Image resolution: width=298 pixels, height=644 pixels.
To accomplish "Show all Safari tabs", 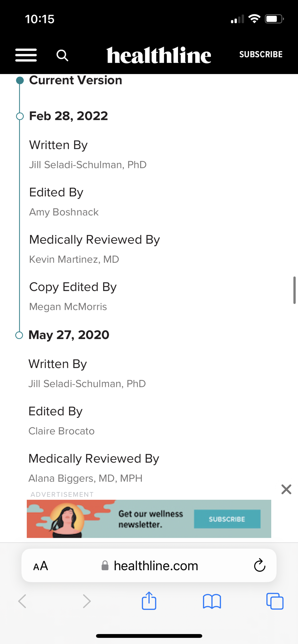I will tap(275, 601).
